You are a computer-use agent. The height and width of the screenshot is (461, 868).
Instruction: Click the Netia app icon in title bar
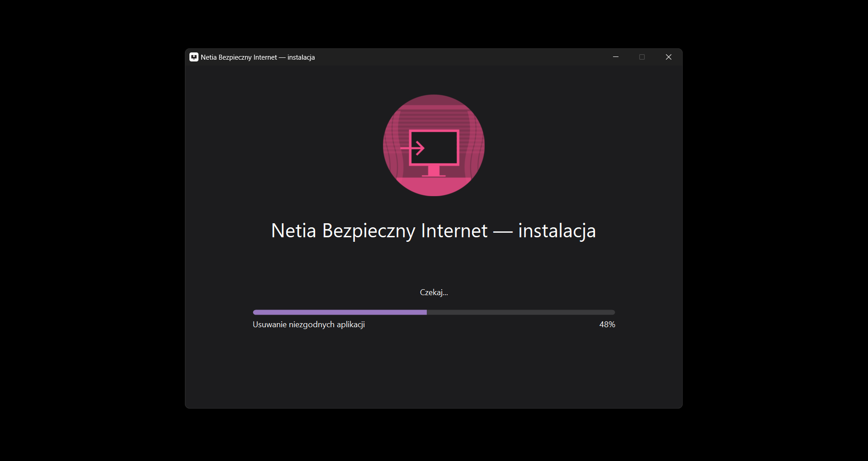[x=194, y=57]
